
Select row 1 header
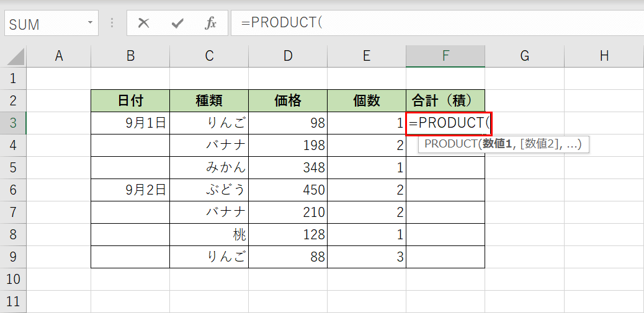tap(13, 78)
